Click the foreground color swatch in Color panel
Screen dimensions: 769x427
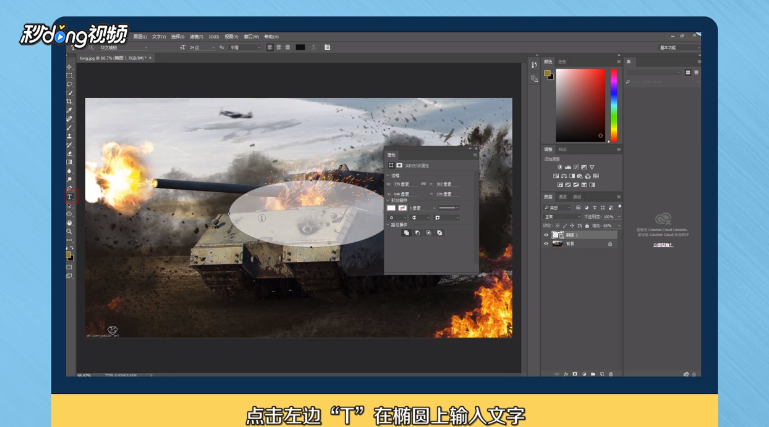point(547,74)
